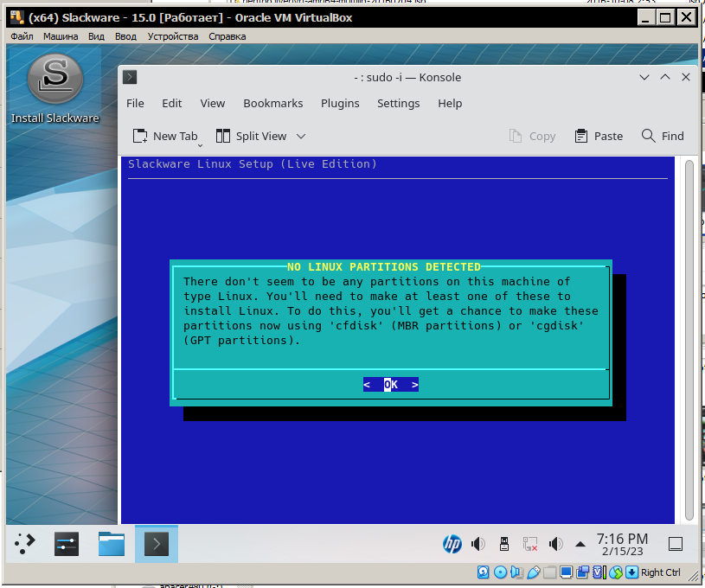Confirm the OK button in dialog

coord(391,384)
